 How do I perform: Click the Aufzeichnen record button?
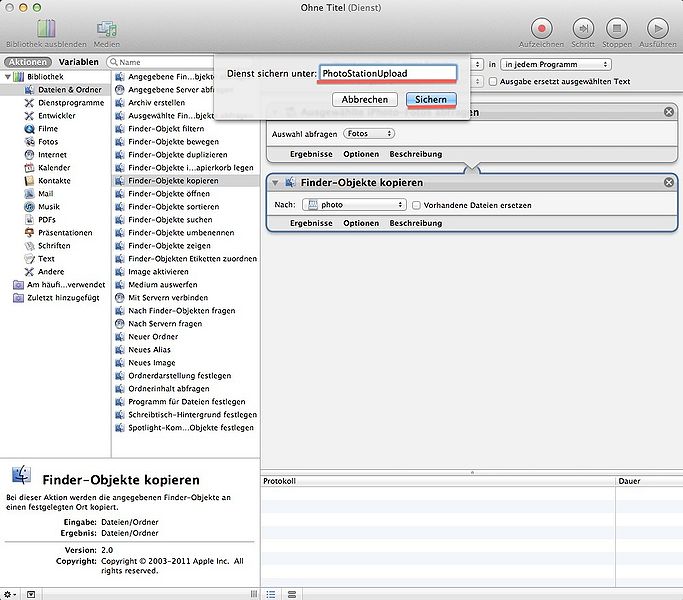541,28
